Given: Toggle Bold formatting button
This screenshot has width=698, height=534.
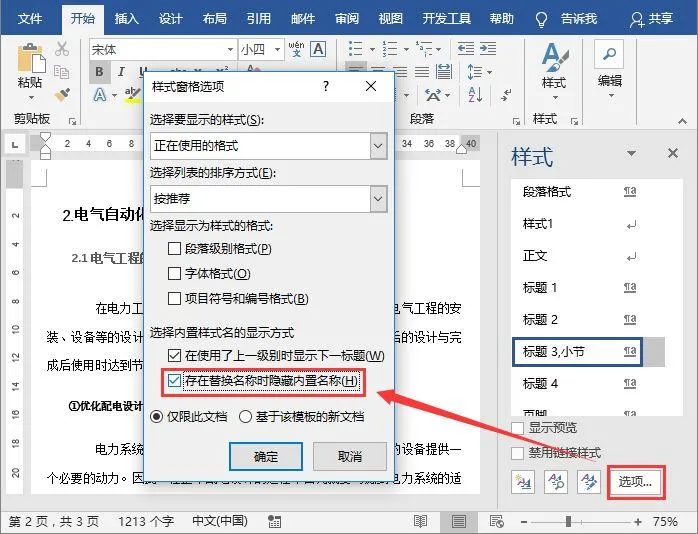Looking at the screenshot, I should (100, 72).
